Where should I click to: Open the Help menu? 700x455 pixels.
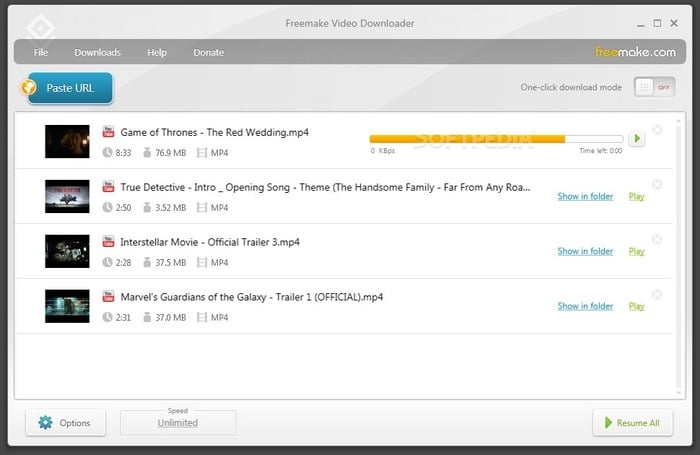[157, 52]
